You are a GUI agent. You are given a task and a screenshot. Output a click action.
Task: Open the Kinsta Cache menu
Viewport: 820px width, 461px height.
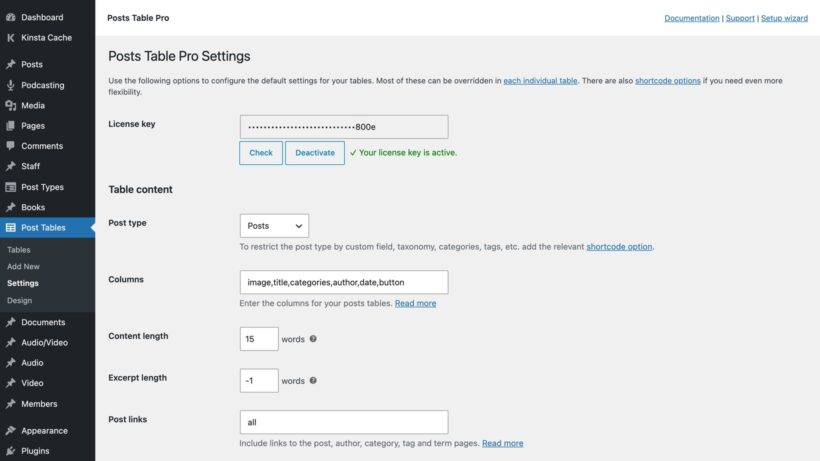(x=48, y=38)
